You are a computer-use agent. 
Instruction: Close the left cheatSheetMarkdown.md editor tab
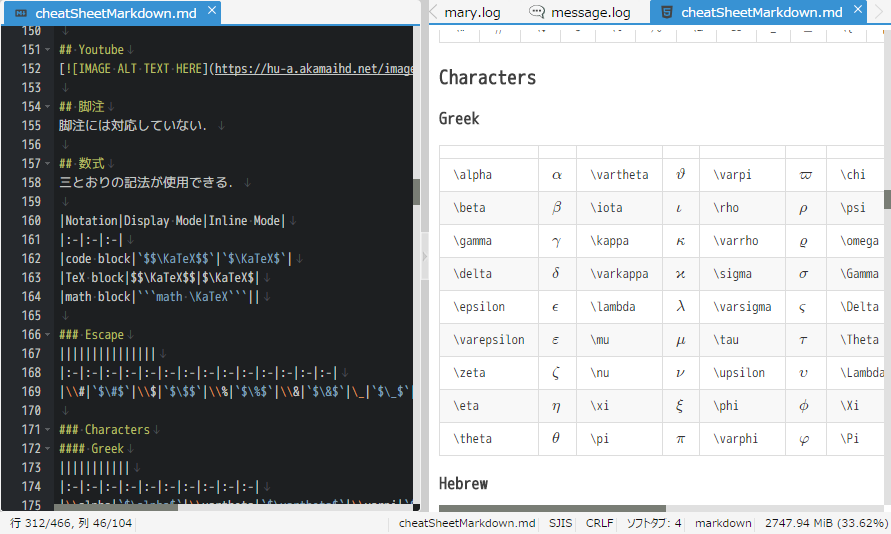211,10
